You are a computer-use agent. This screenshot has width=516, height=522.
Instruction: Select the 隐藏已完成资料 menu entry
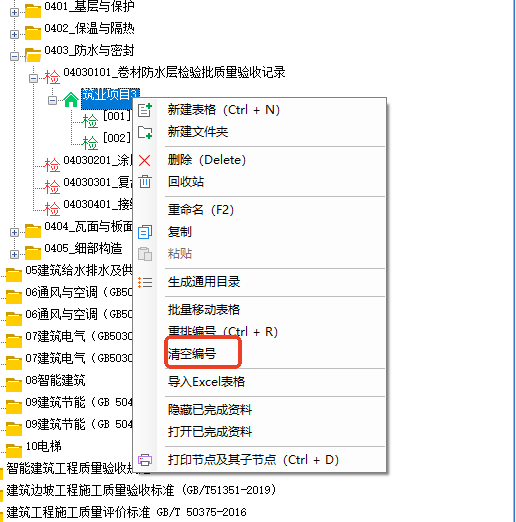210,409
